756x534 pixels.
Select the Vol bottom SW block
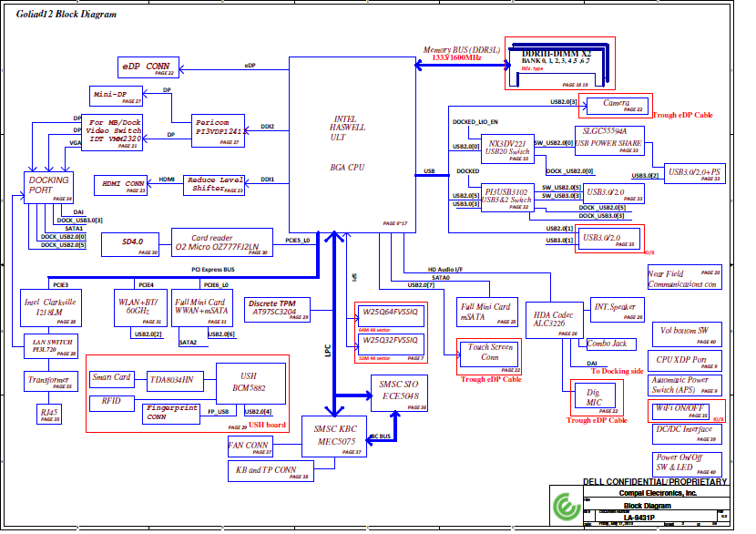[x=687, y=334]
